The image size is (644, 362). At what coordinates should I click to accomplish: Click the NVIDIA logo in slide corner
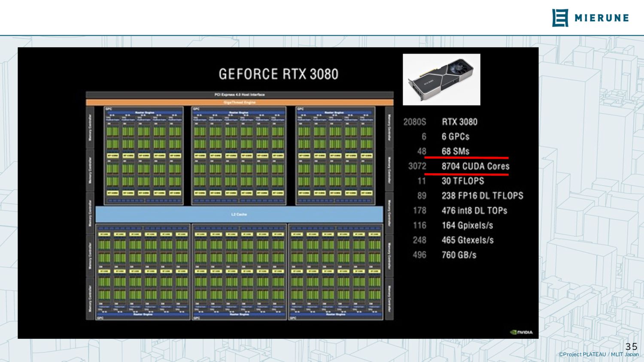(521, 332)
